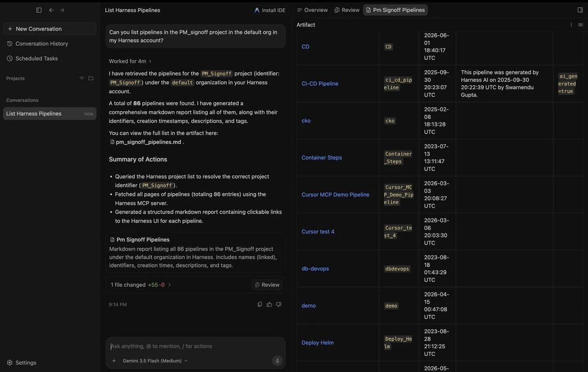Switch to the Overview tab
588x372 pixels.
[x=312, y=10]
